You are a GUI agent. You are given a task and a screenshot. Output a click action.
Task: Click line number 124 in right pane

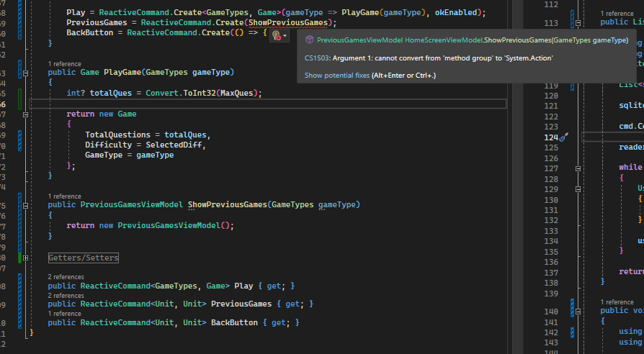[551, 137]
